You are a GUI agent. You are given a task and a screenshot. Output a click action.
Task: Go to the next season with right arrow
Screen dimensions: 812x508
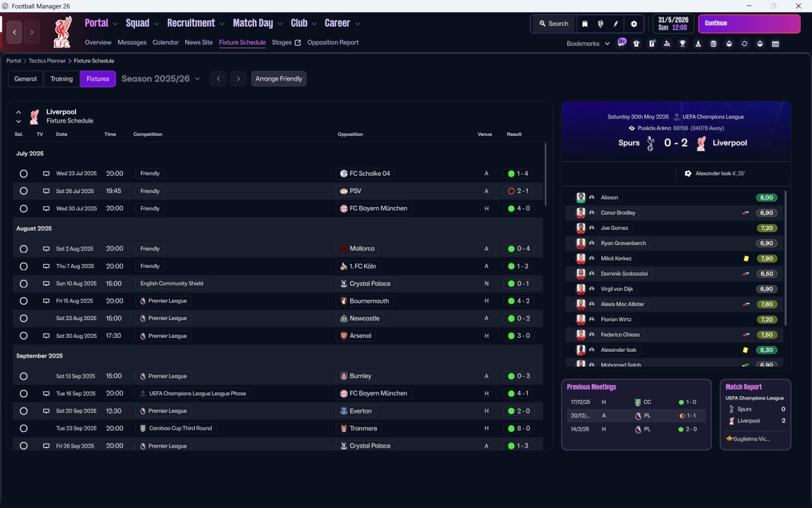click(239, 79)
